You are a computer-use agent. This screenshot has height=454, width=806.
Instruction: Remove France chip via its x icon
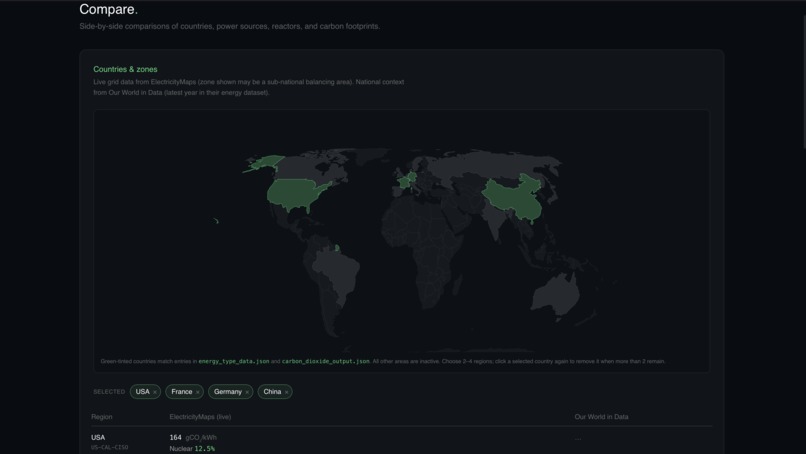(x=197, y=392)
